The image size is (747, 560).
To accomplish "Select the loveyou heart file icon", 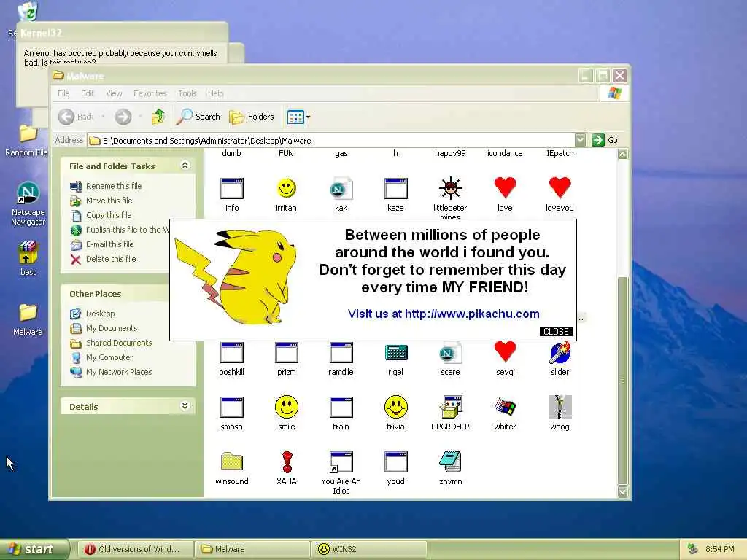I will pos(560,187).
